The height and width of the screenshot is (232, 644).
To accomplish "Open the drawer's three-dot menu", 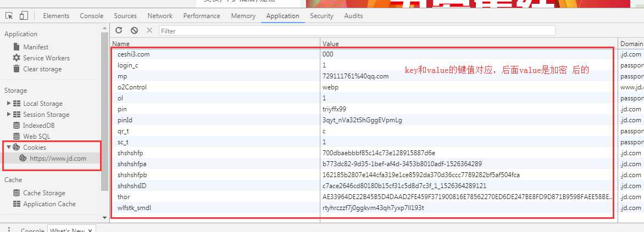I will click(9, 229).
